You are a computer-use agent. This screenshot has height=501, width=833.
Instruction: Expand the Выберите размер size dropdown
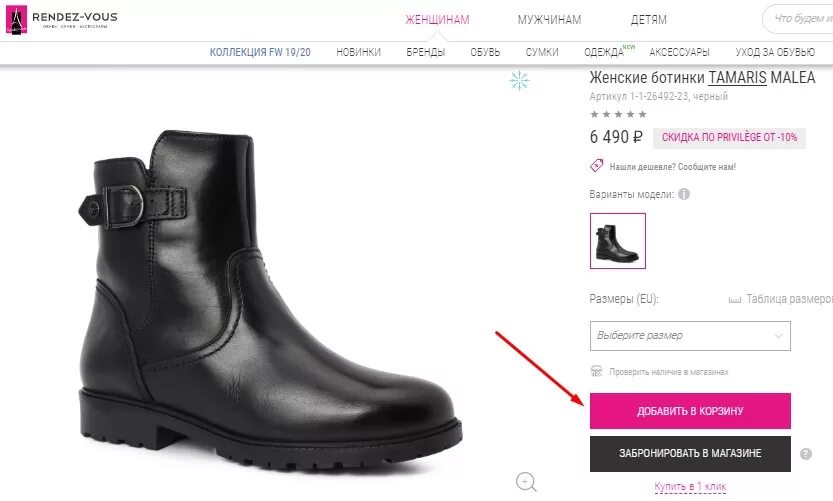tap(690, 336)
